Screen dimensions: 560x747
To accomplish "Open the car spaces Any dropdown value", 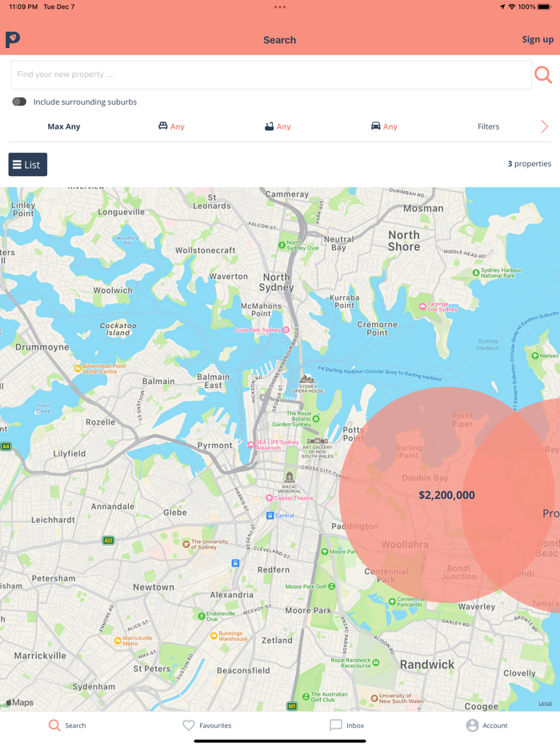I will point(390,126).
